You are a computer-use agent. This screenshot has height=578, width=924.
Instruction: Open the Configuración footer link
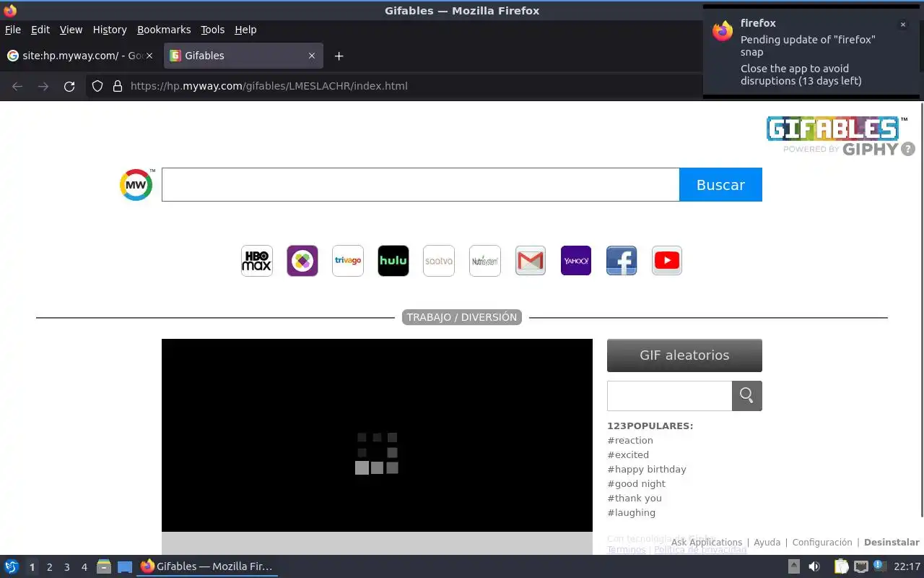point(822,543)
